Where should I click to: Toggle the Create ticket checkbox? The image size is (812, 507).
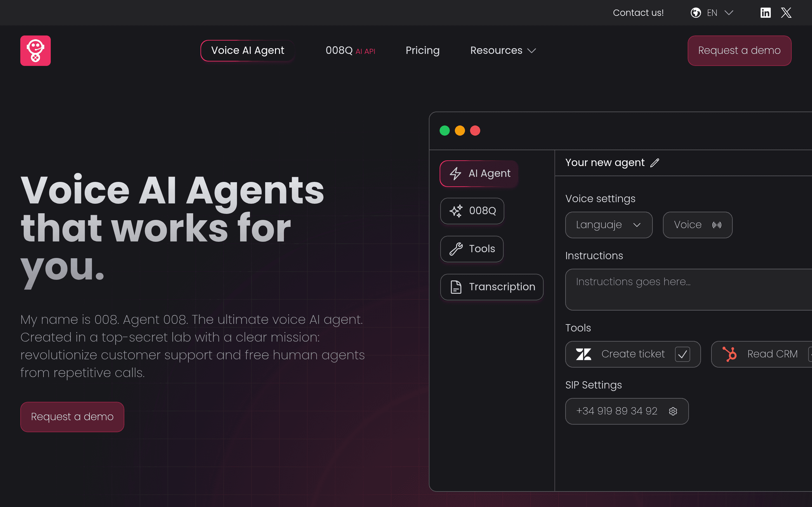[x=683, y=354]
